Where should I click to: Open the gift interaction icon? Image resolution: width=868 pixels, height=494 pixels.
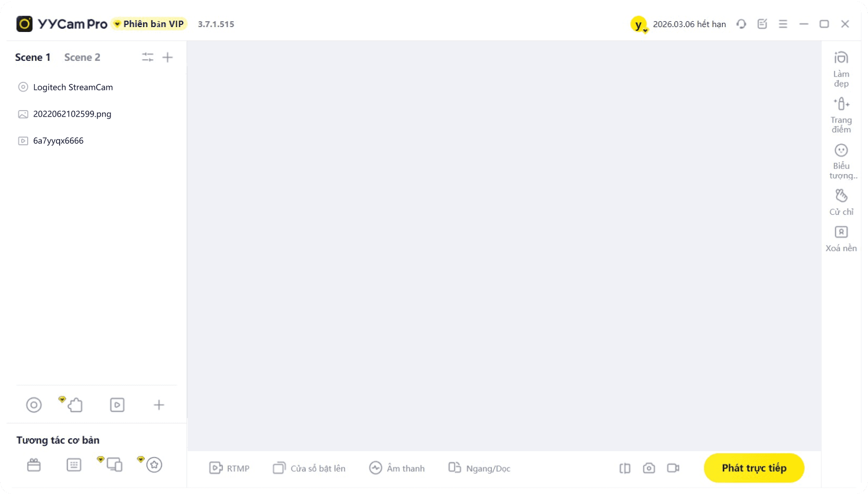(34, 465)
